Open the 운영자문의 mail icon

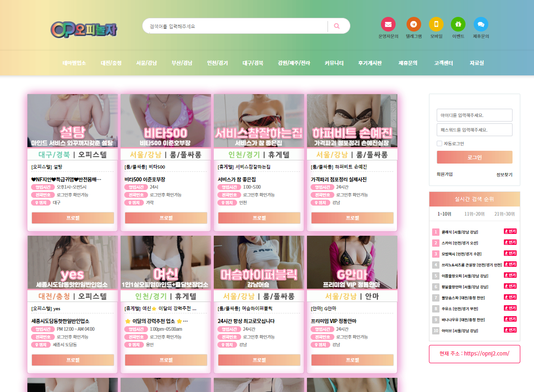[x=388, y=24]
